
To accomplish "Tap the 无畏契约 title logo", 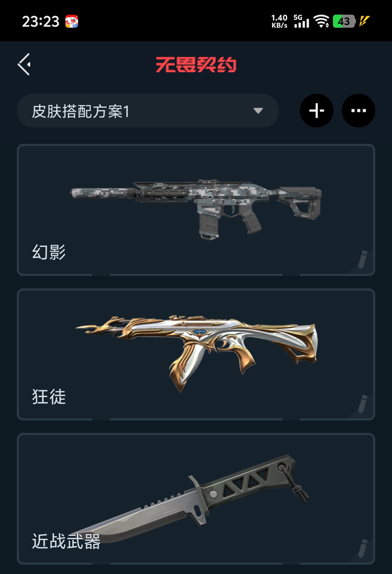I will tap(196, 65).
